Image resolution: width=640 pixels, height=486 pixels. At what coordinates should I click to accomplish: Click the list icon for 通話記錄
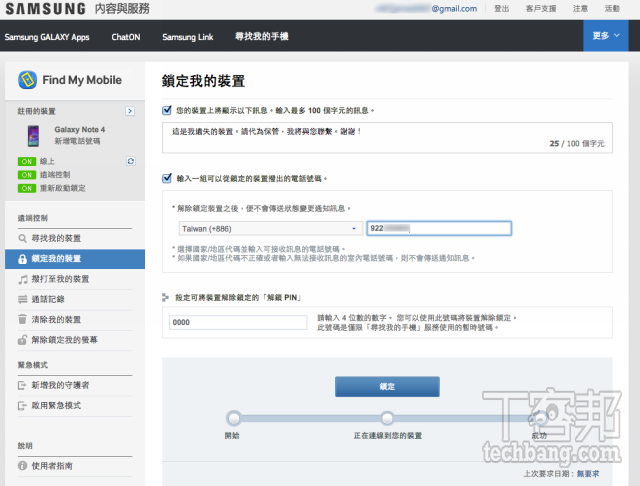coord(22,300)
